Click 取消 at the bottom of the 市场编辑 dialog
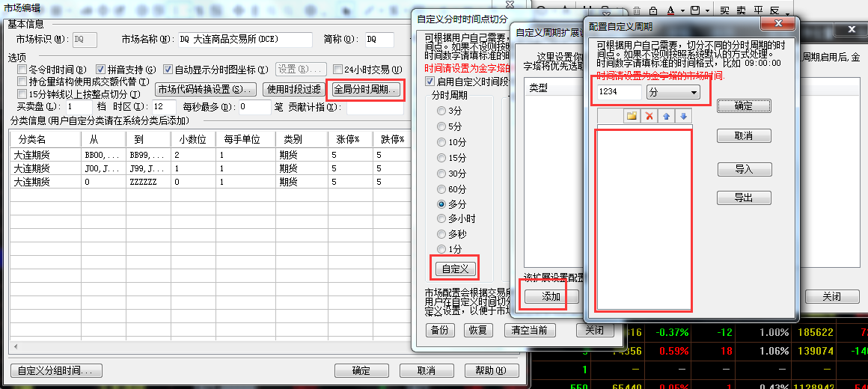Viewport: 868px width, 389px height. (x=427, y=371)
